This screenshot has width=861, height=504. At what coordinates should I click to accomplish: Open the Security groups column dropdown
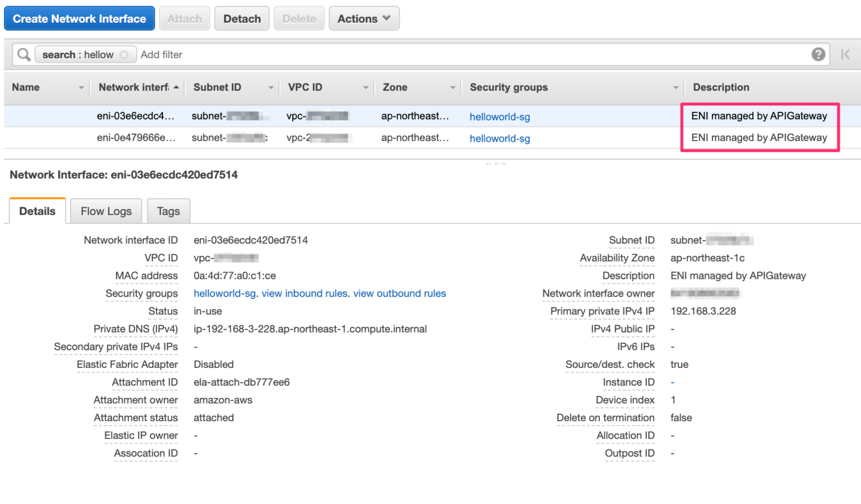pyautogui.click(x=675, y=87)
